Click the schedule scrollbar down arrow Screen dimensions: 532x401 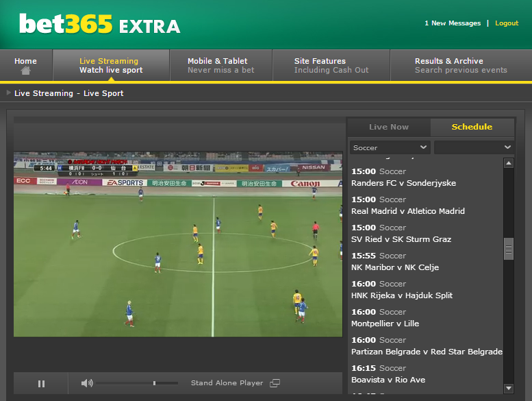[509, 388]
